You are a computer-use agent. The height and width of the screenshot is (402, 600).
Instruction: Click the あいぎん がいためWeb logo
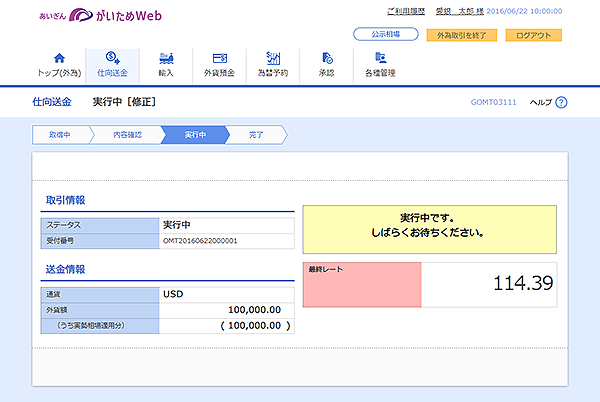(101, 15)
